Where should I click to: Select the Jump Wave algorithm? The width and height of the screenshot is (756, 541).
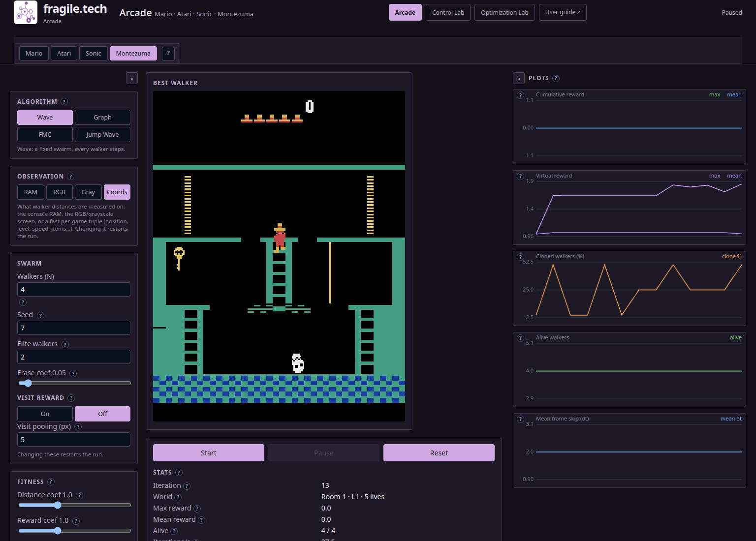(102, 135)
